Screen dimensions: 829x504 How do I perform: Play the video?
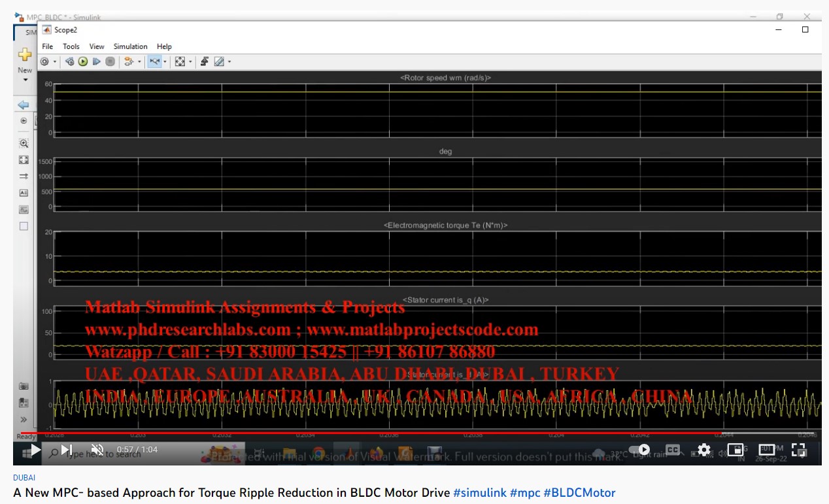35,450
